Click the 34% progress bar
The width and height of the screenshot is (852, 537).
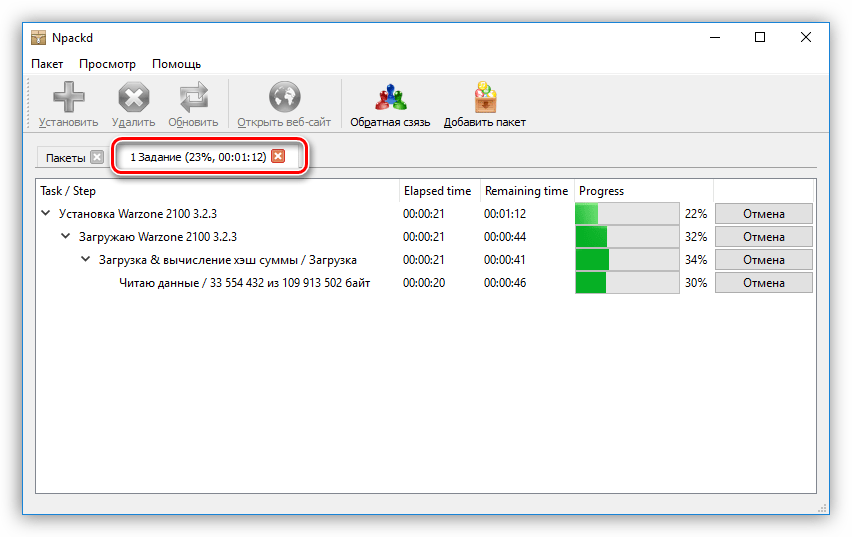(x=627, y=260)
